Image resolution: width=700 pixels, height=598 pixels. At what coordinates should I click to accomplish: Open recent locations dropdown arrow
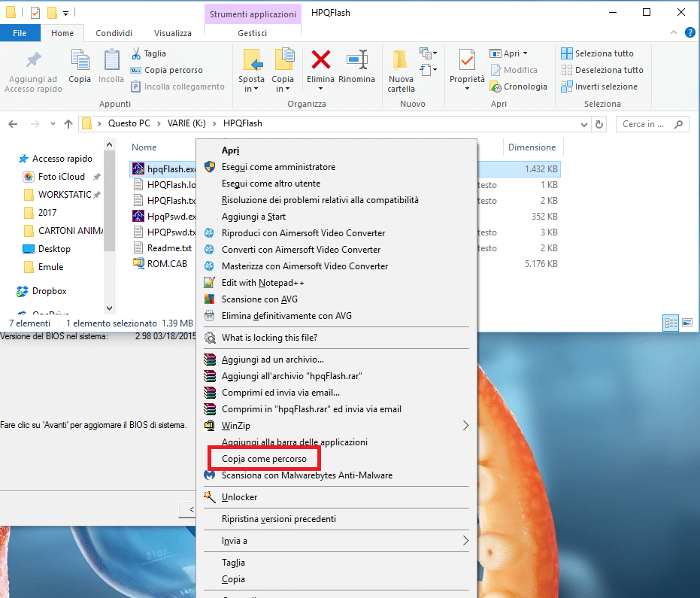coord(53,123)
